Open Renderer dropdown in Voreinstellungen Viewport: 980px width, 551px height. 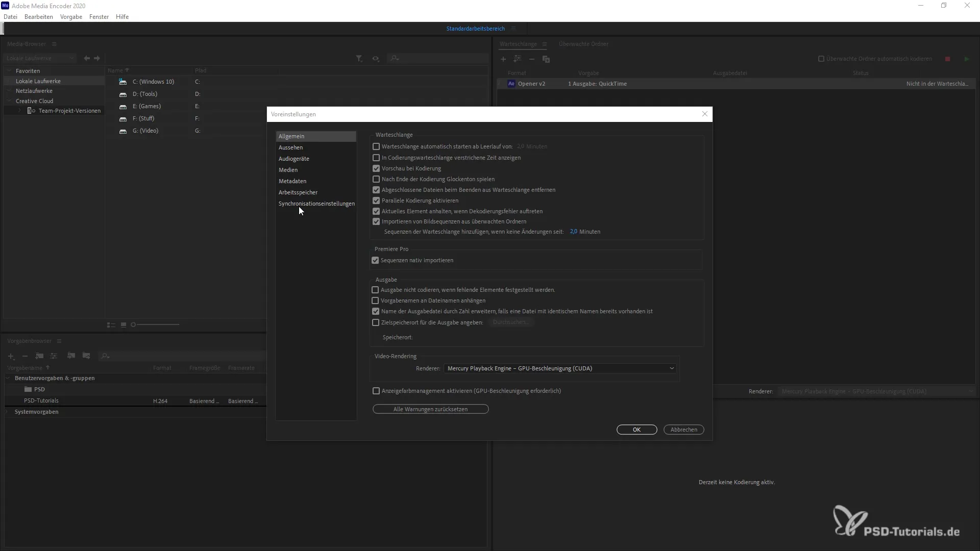[560, 368]
